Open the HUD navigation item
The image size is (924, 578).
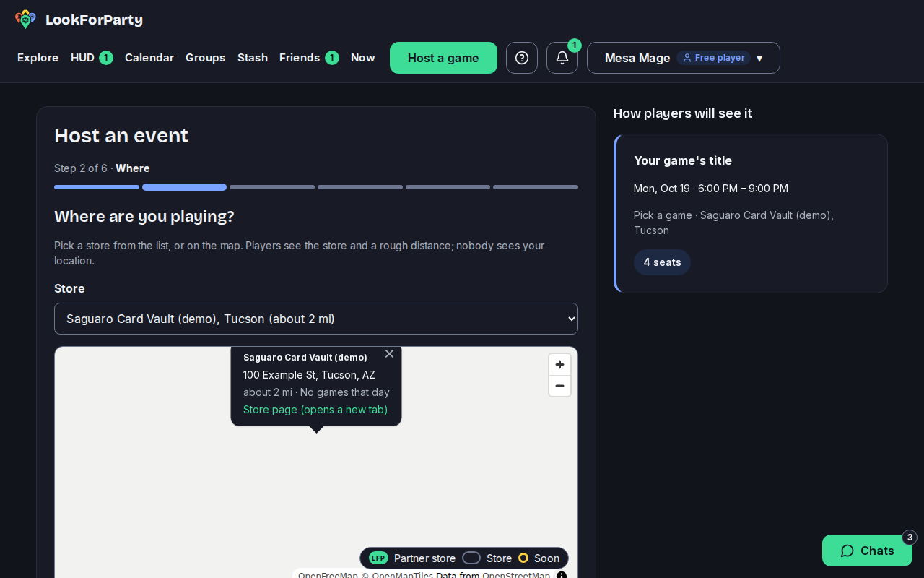(x=92, y=58)
